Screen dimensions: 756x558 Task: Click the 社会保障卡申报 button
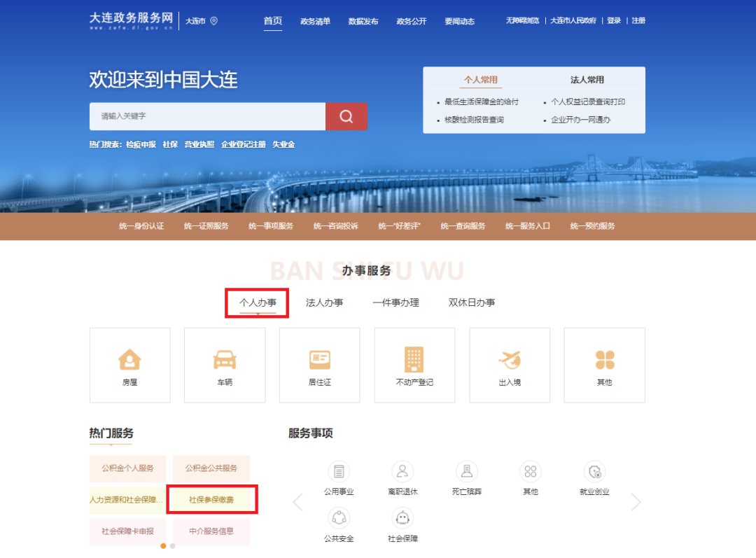click(128, 531)
